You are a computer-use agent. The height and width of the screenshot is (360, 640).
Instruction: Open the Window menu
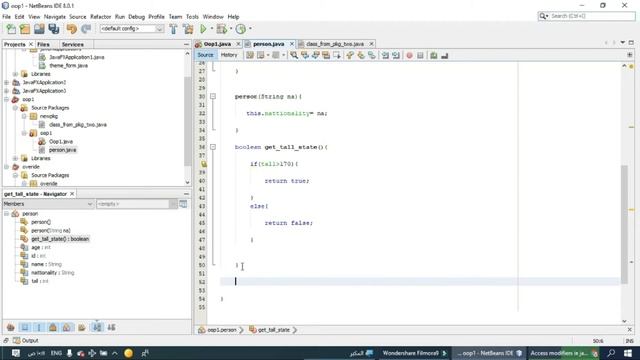click(x=213, y=17)
